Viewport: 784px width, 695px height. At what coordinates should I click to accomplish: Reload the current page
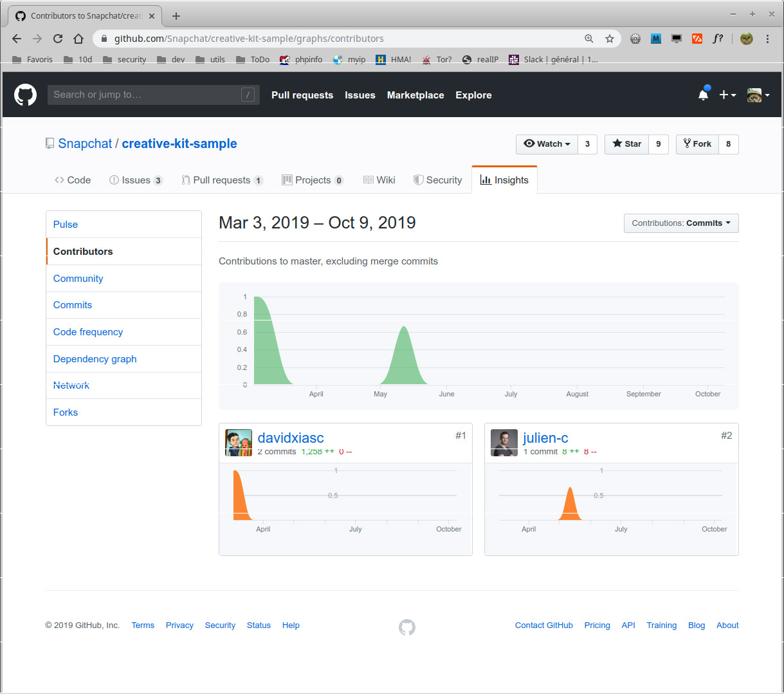point(58,39)
